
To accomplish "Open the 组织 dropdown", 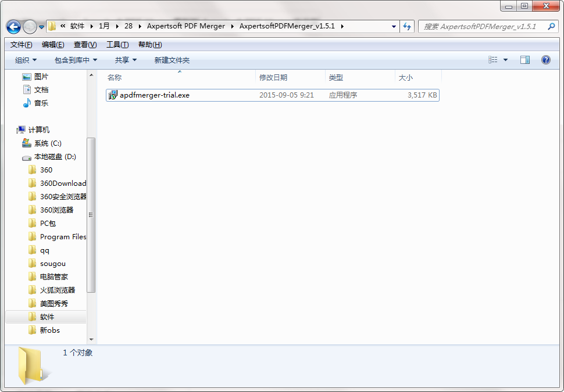I will click(26, 60).
